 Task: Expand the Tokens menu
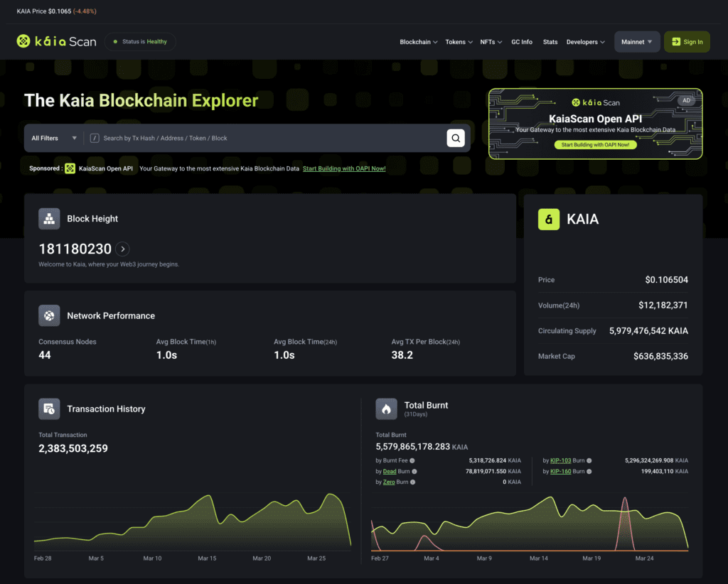tap(459, 42)
